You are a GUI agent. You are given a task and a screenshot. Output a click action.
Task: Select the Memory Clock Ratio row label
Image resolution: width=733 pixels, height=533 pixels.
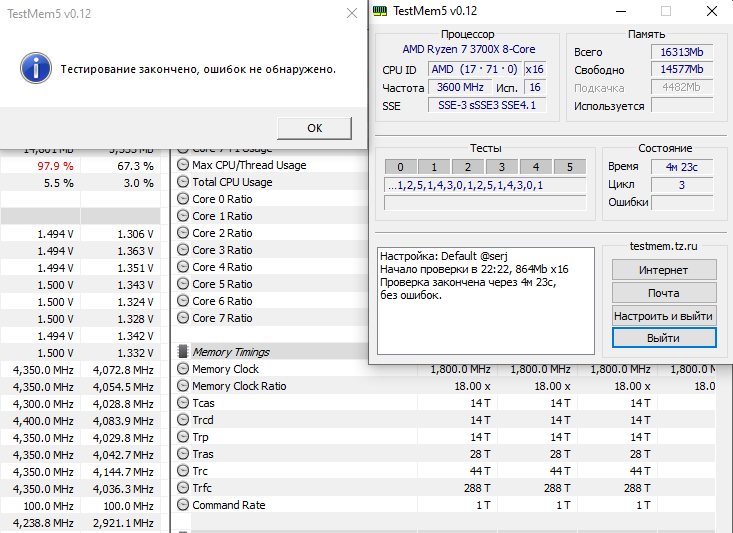point(239,386)
